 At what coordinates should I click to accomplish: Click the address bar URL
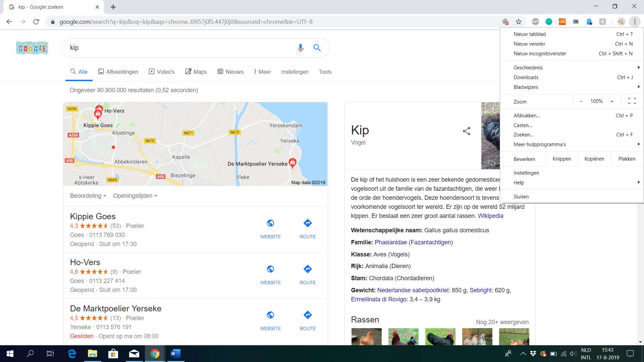[186, 22]
